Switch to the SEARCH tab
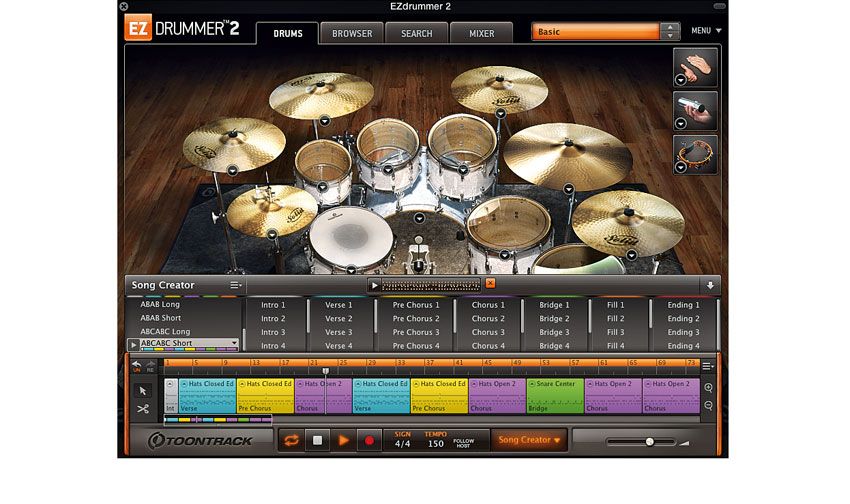The height and width of the screenshot is (504, 850). click(x=416, y=34)
